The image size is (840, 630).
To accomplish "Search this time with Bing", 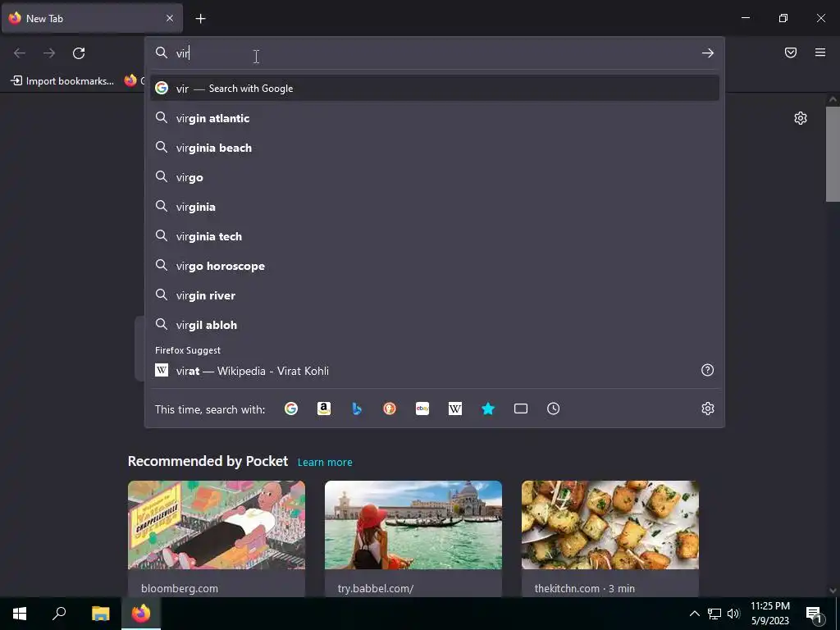I will click(x=357, y=409).
